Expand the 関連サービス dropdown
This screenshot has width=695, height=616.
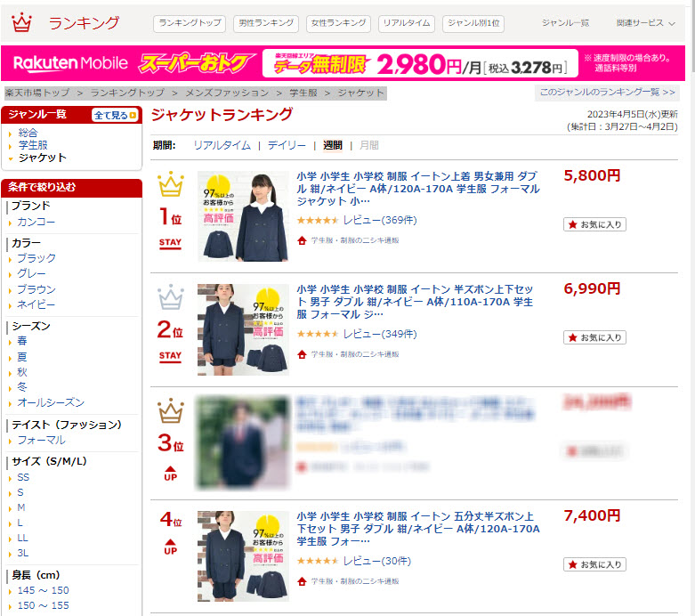coord(645,23)
